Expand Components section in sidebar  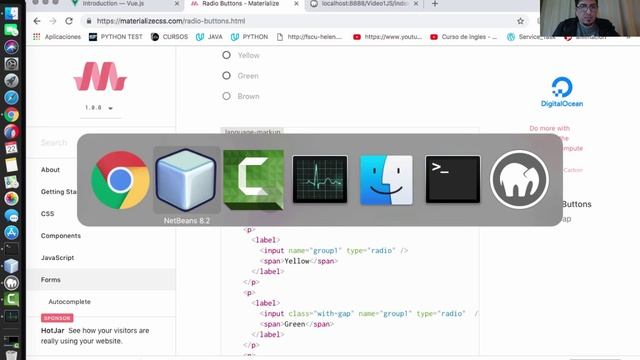[x=61, y=236]
